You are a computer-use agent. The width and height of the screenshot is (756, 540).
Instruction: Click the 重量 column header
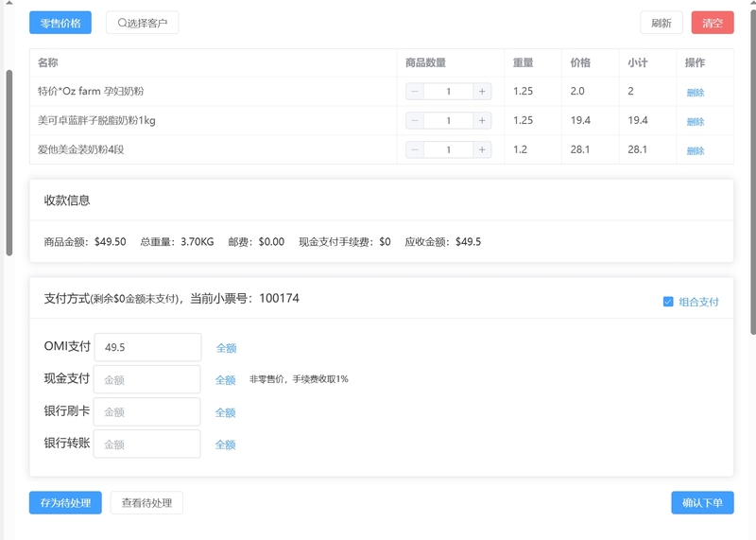pos(523,62)
